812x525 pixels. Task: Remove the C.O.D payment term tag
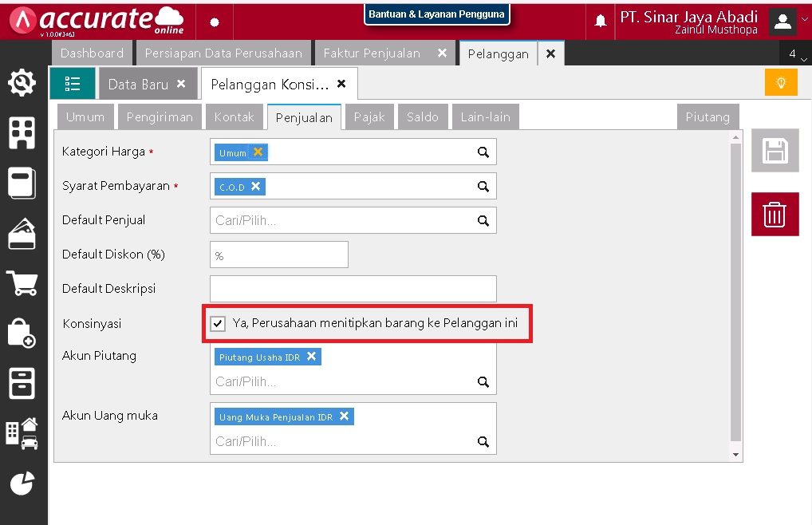coord(255,186)
